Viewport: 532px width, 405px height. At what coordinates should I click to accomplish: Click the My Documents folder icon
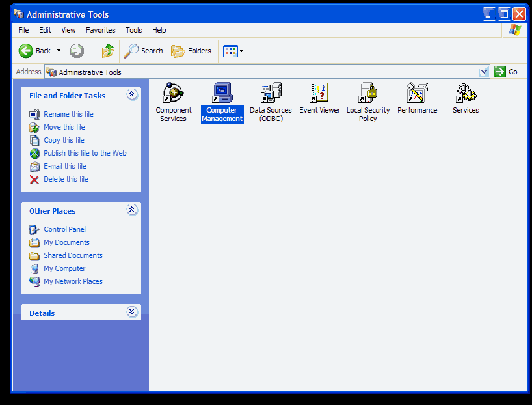34,243
